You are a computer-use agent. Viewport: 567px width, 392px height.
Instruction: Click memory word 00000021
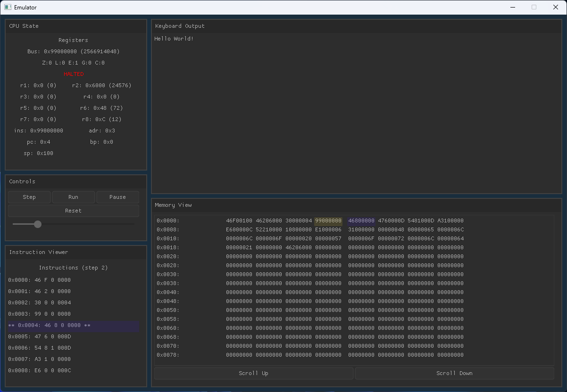(x=239, y=247)
